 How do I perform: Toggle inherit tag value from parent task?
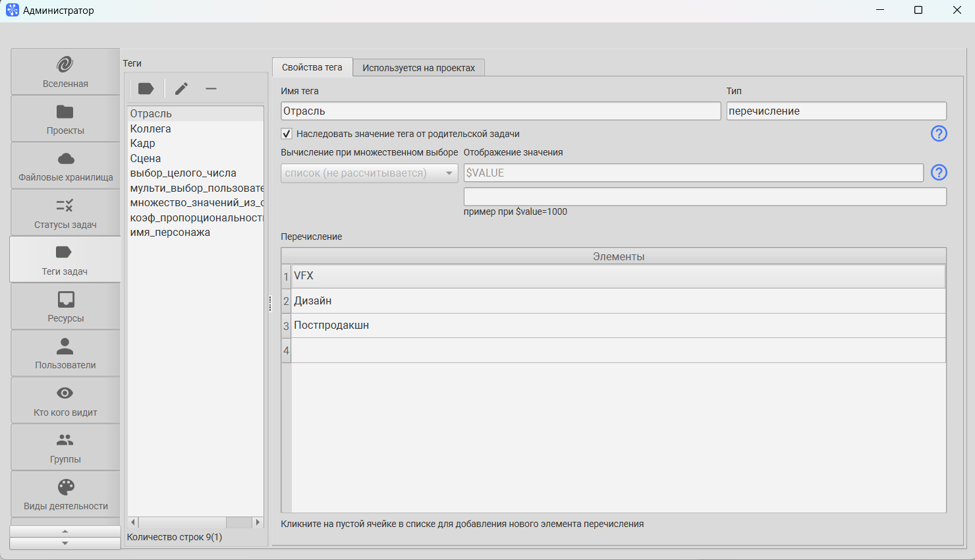287,134
